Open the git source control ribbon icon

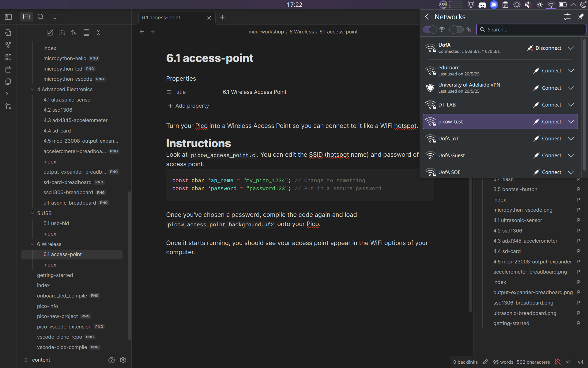(9, 106)
